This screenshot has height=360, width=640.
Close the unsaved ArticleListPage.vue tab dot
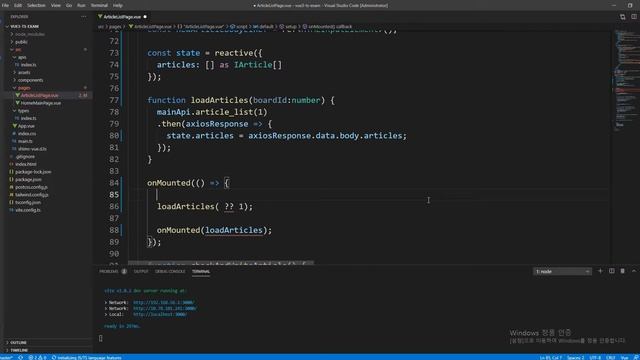click(x=145, y=17)
